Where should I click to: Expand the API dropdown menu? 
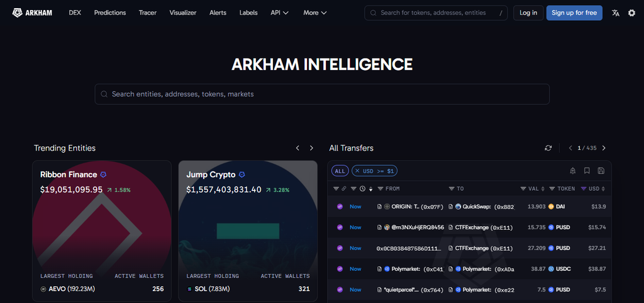click(x=280, y=13)
